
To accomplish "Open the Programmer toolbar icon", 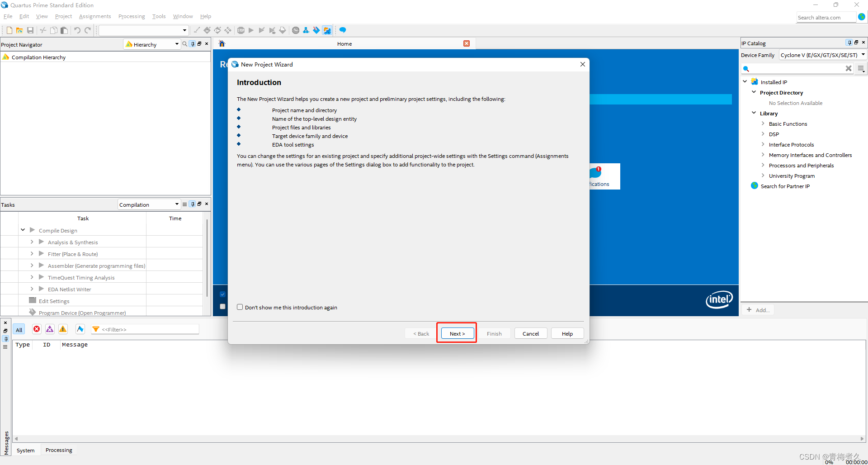I will click(316, 30).
